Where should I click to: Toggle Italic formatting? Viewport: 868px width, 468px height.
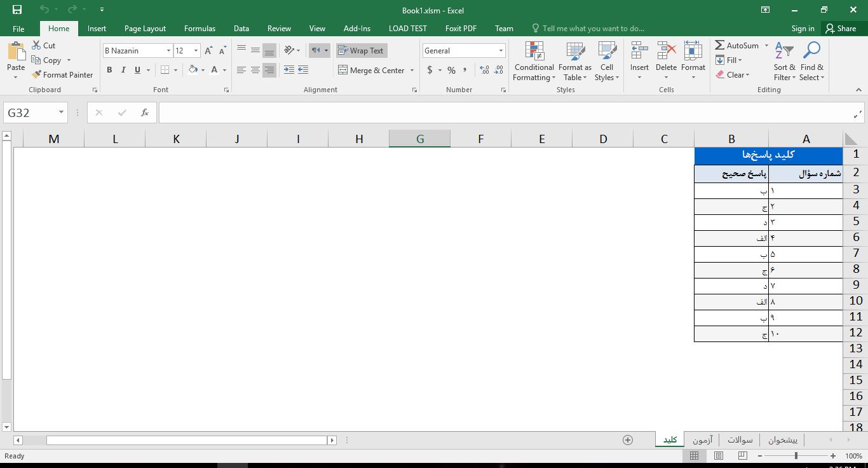(123, 70)
